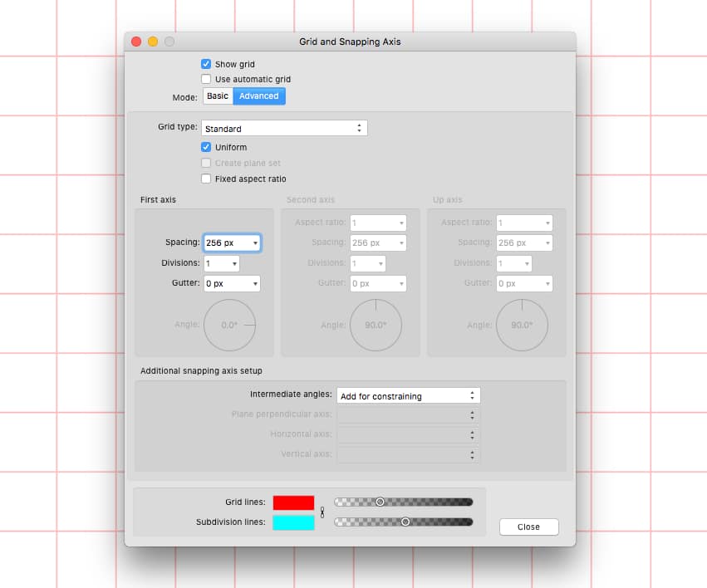Uncheck the Uniform option
The image size is (707, 588).
[x=206, y=147]
